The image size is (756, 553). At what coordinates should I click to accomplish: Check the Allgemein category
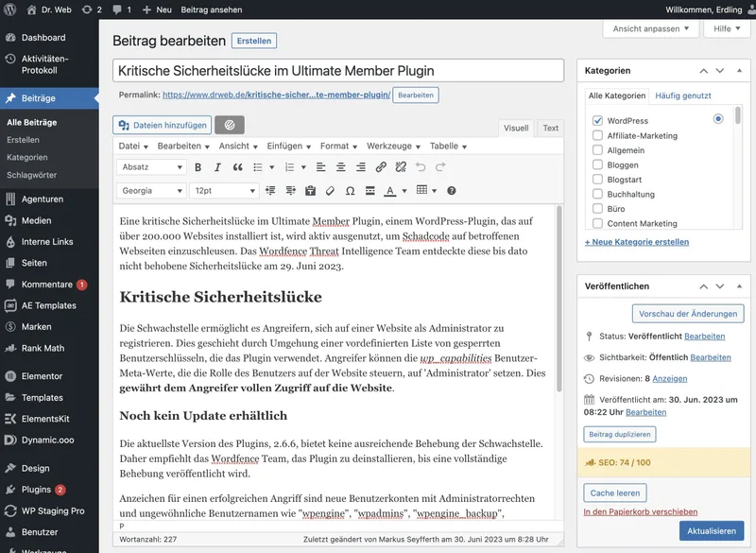597,150
